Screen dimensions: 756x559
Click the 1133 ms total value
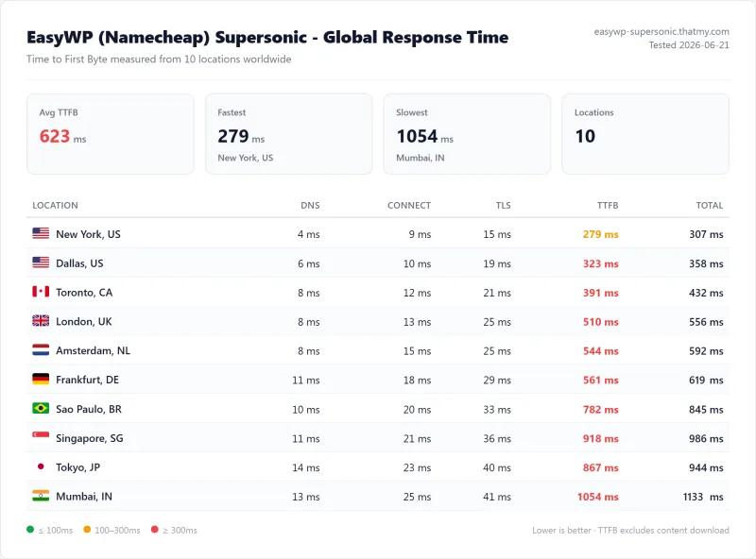pos(703,497)
